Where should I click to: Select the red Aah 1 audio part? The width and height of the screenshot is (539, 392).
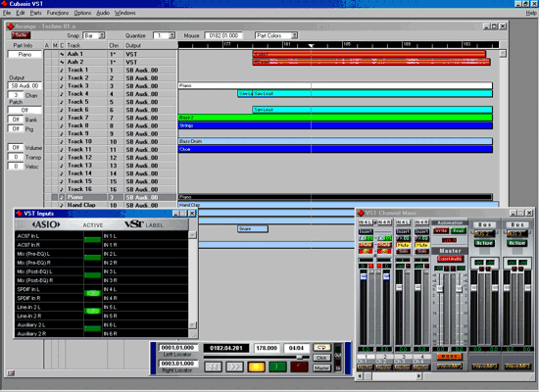[x=369, y=54]
